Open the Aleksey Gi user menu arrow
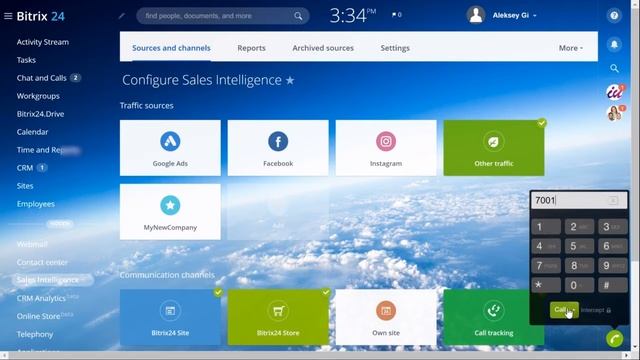This screenshot has height=360, width=640. click(x=535, y=16)
